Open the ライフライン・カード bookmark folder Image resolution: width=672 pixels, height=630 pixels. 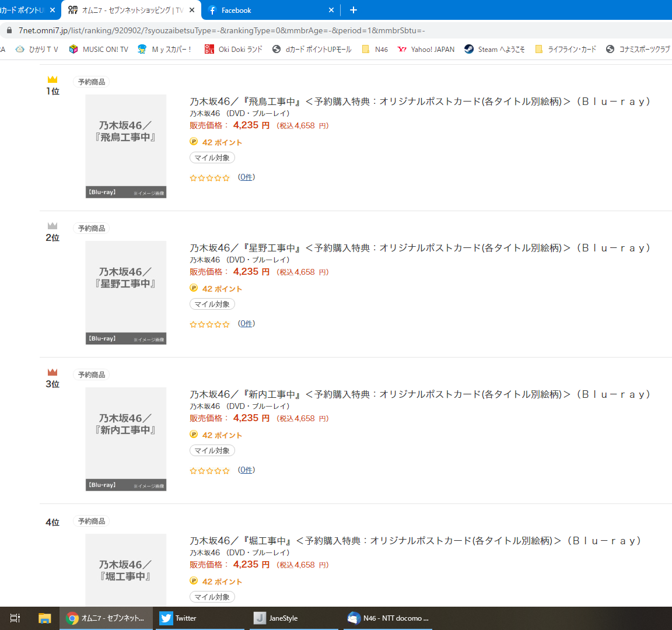point(565,49)
